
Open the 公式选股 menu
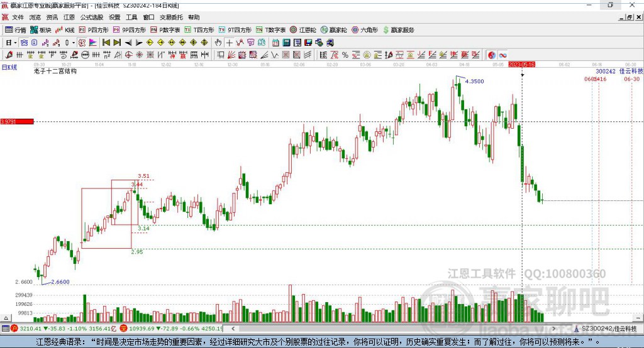pyautogui.click(x=92, y=17)
